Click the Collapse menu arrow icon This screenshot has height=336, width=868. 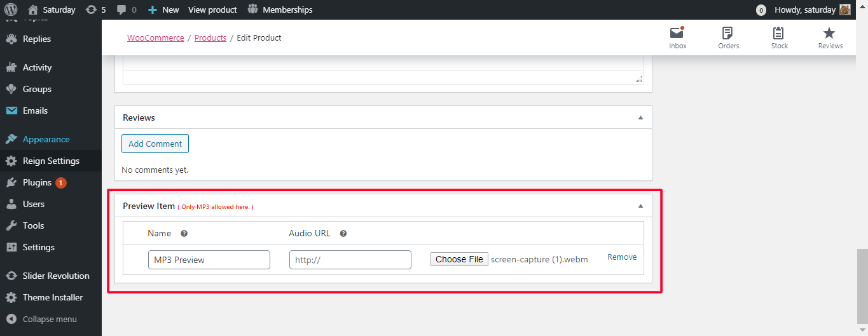(x=11, y=319)
